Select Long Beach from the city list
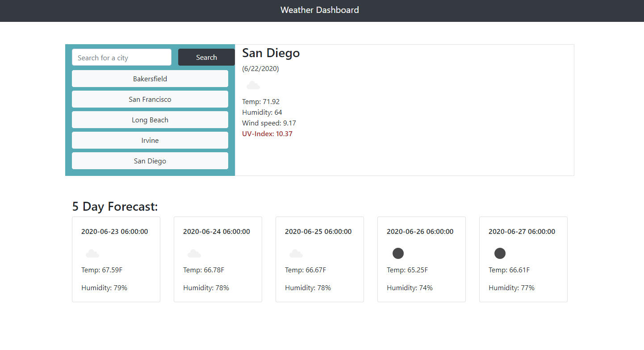The height and width of the screenshot is (350, 644). 150,120
